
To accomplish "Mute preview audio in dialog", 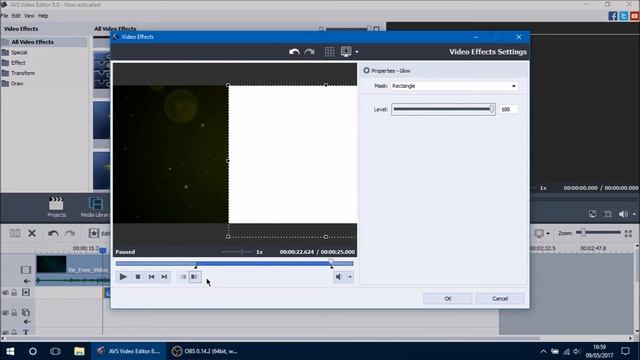I will coord(338,277).
